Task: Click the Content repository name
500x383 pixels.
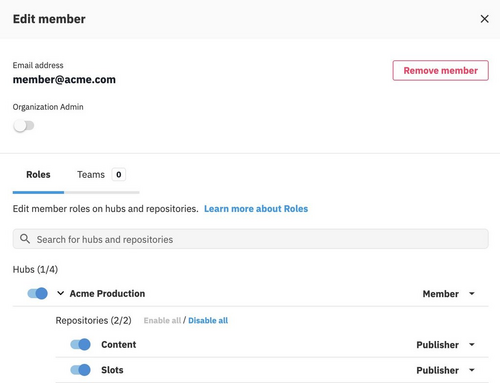Action: click(x=119, y=344)
